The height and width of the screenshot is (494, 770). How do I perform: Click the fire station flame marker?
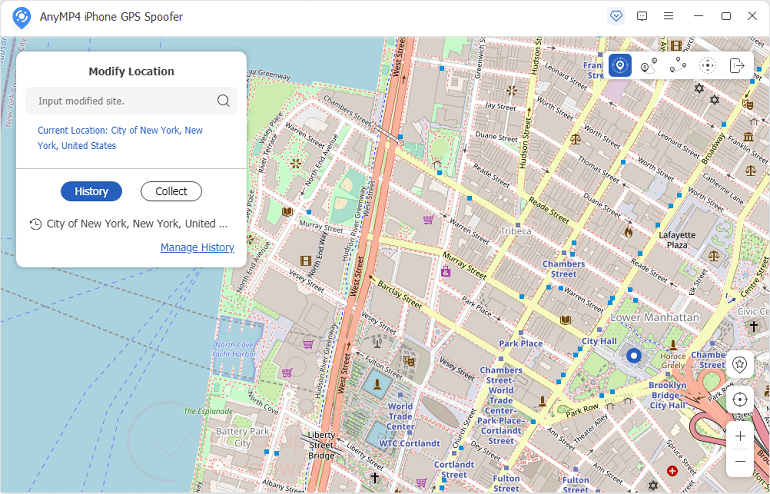click(628, 232)
